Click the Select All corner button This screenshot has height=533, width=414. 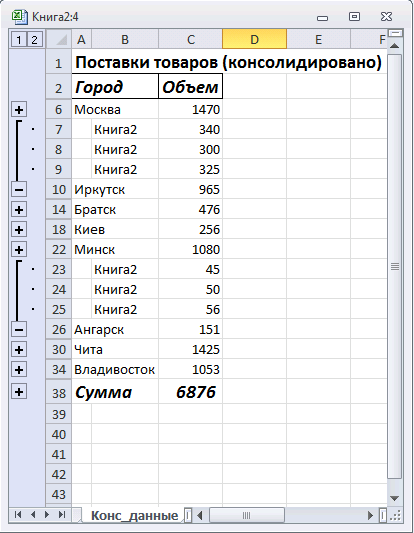[59, 39]
